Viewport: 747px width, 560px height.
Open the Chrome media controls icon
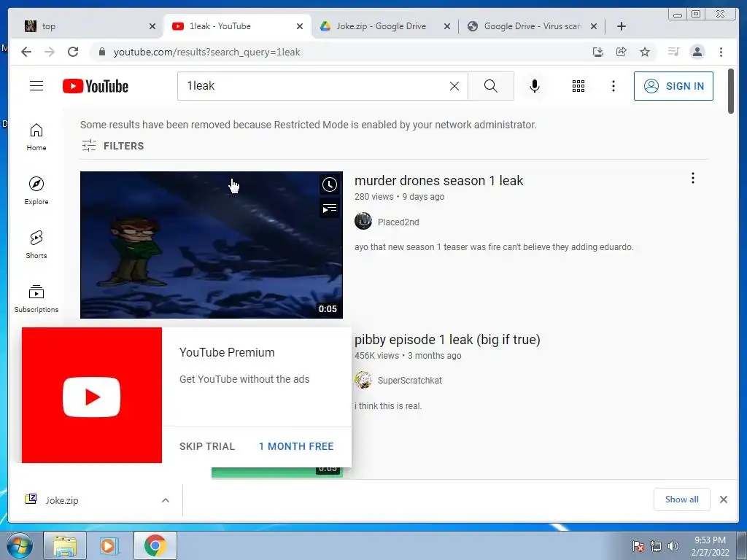[673, 52]
